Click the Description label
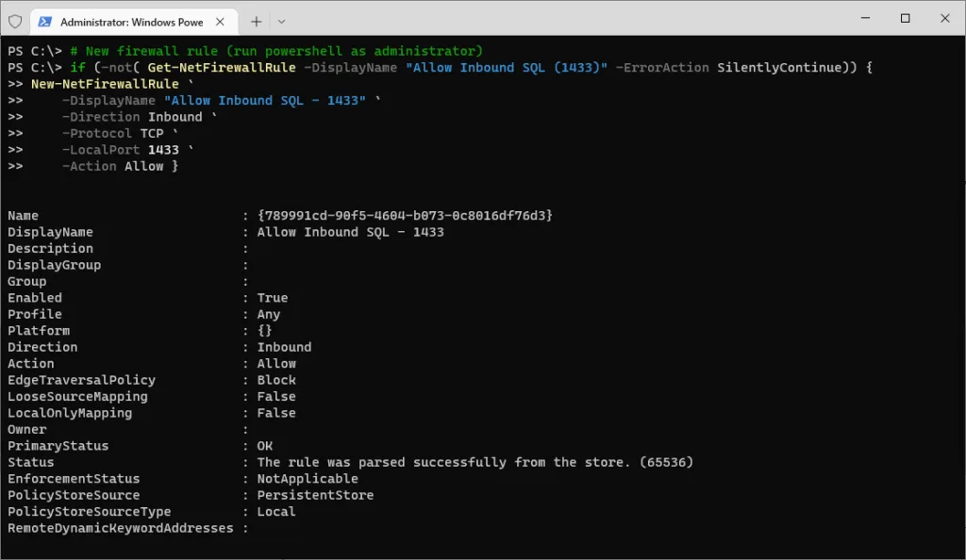This screenshot has height=560, width=966. (x=51, y=249)
